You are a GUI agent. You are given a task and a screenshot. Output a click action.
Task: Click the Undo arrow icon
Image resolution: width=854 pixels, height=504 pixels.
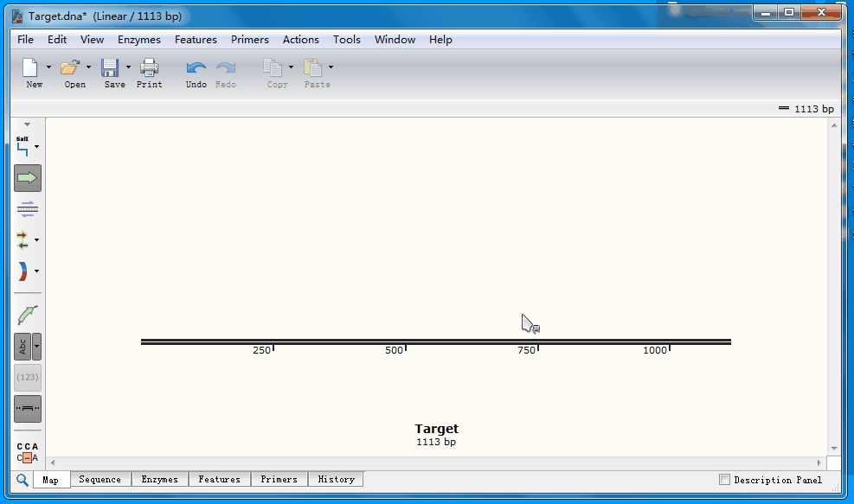pos(196,68)
